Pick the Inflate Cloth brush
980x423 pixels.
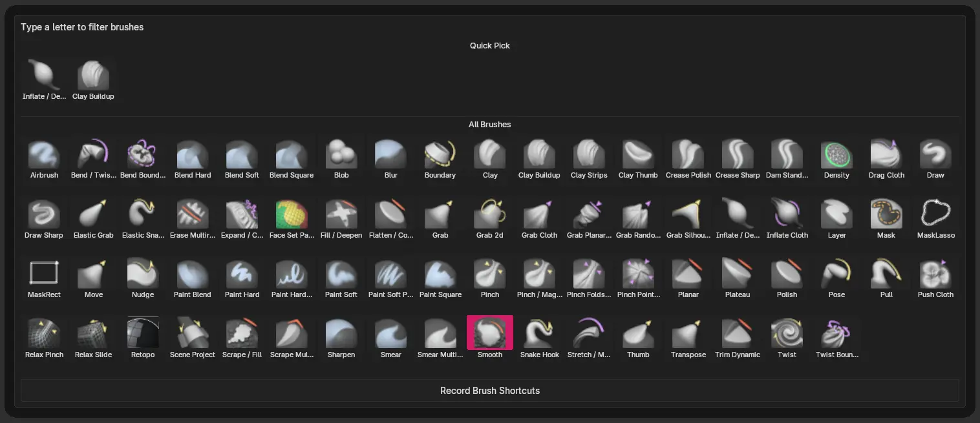(x=787, y=219)
